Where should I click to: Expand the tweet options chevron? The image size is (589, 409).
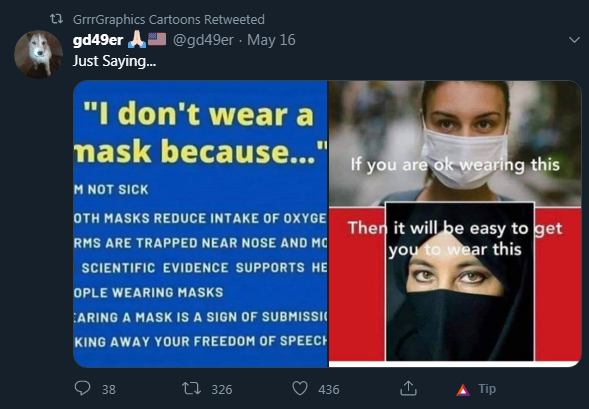[574, 40]
